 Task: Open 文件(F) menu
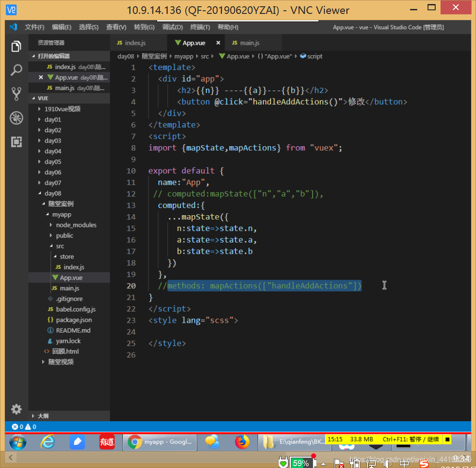(x=34, y=27)
